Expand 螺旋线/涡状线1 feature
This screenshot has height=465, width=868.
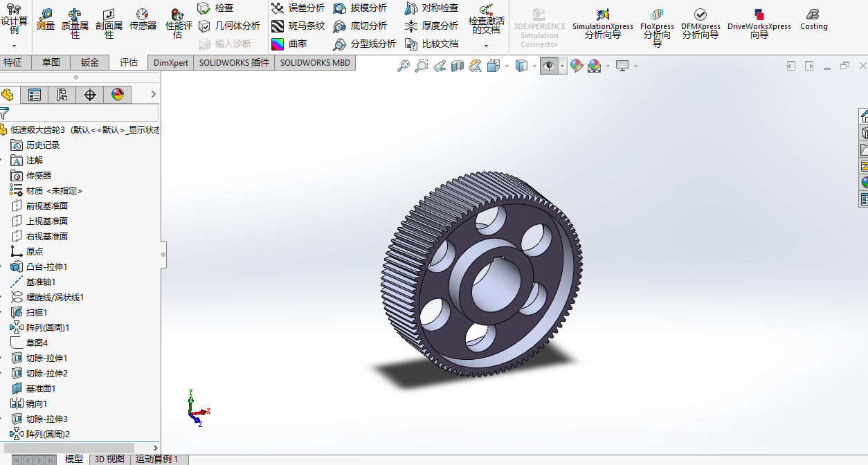(1, 298)
